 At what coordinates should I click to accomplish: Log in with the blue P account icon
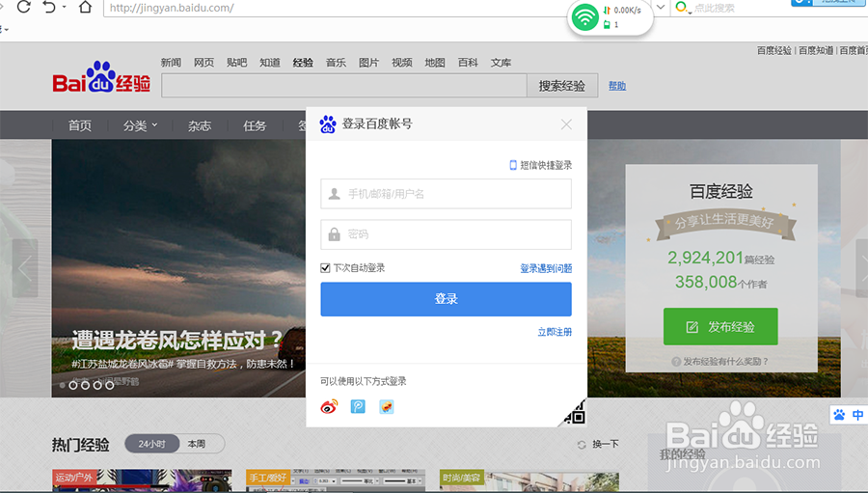coord(358,407)
